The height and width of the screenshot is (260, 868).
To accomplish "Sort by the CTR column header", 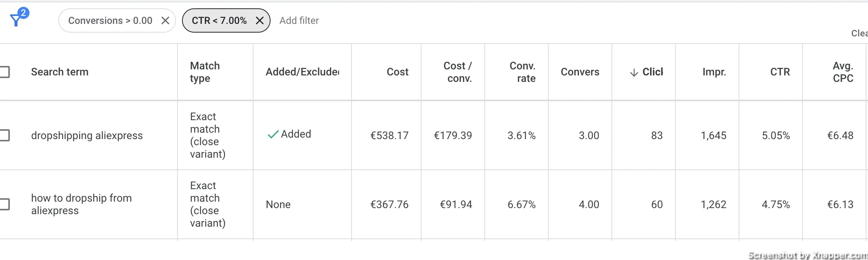I will point(780,72).
